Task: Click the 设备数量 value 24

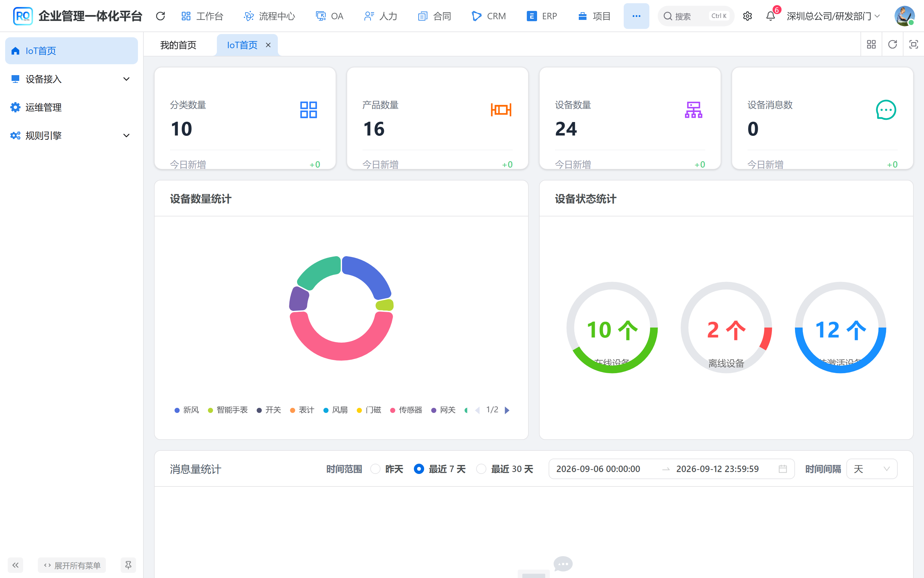Action: [x=566, y=129]
